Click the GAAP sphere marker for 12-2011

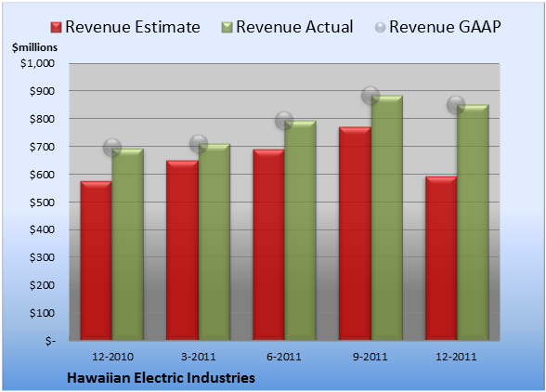(x=456, y=104)
